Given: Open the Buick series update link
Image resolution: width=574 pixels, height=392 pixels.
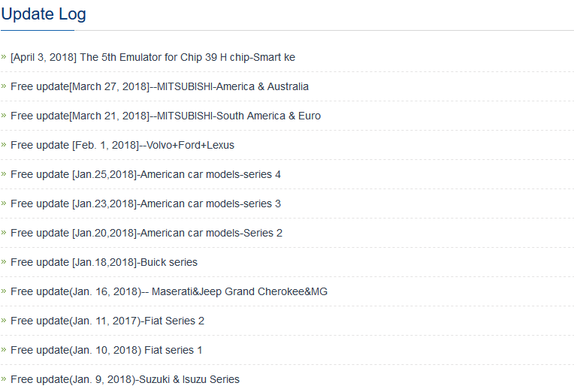Looking at the screenshot, I should click(104, 262).
